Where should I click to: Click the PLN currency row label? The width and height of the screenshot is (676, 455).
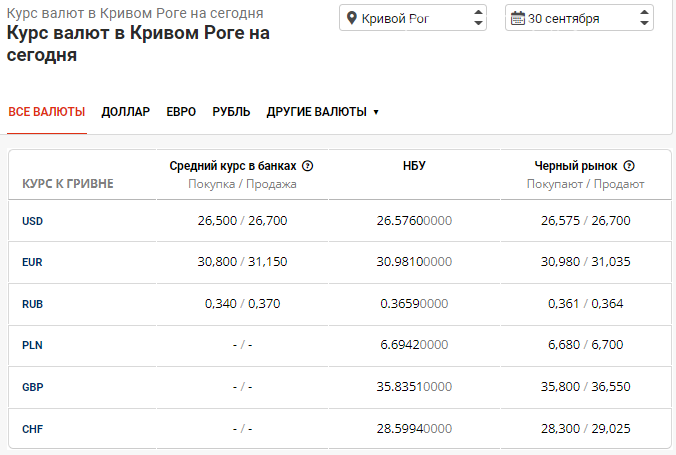(32, 345)
